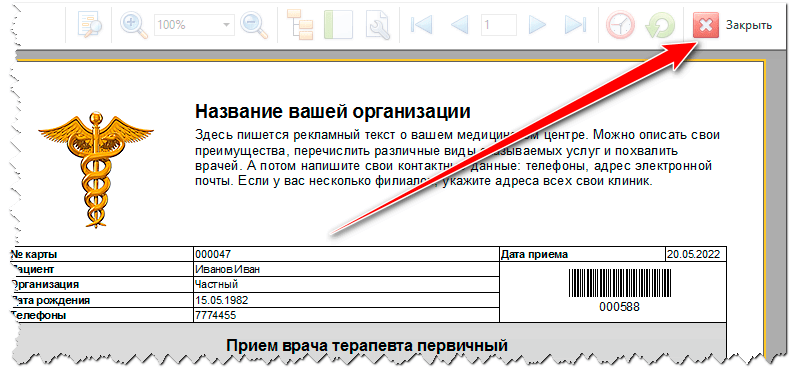Click the advertising paragraph starting Здесь пишется
This screenshot has width=790, height=374.
458,158
